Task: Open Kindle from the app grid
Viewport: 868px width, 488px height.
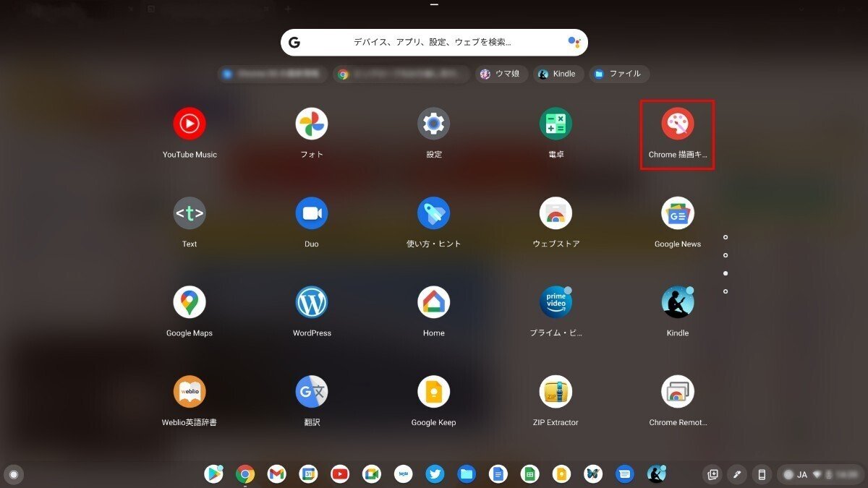Action: (678, 302)
